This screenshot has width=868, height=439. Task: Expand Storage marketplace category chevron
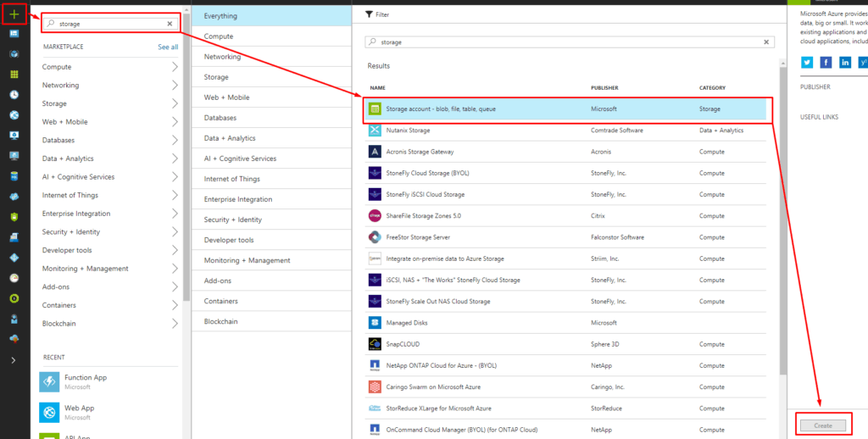coord(175,103)
